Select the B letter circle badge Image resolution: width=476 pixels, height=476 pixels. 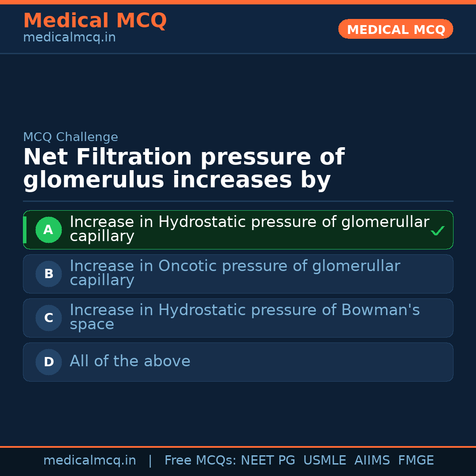tap(48, 274)
